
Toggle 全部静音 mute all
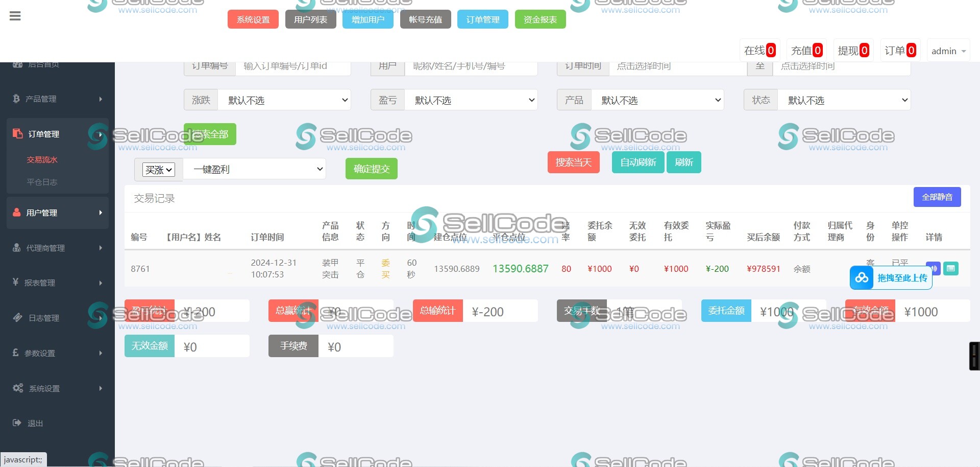coord(937,197)
